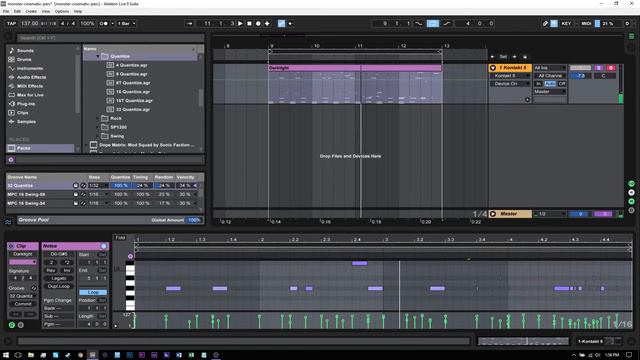This screenshot has height=360, width=640.
Task: Click the Follow arrow button in transport
Action: [189, 24]
